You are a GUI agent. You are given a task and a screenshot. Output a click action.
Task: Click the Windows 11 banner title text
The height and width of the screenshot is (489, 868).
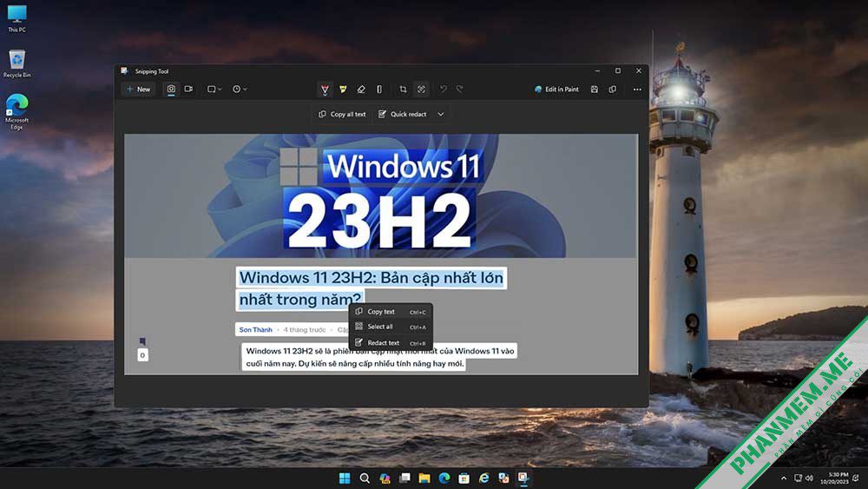(404, 166)
